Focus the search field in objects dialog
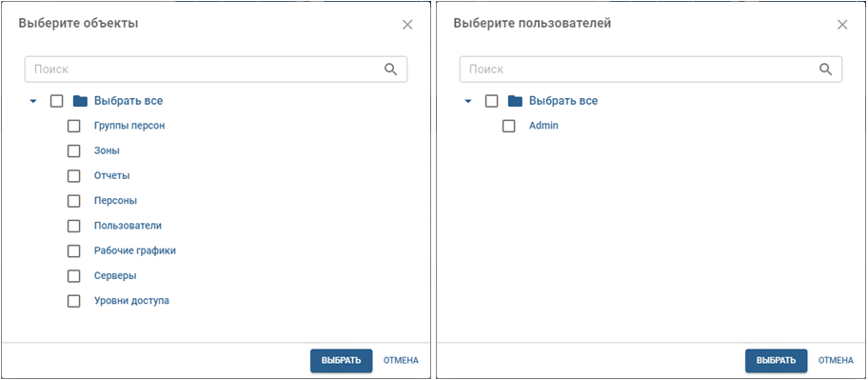Screen dimensions: 868x380 tap(216, 70)
